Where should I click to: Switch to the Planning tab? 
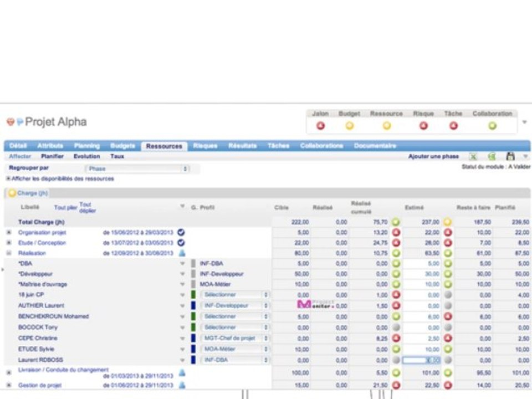pos(87,146)
